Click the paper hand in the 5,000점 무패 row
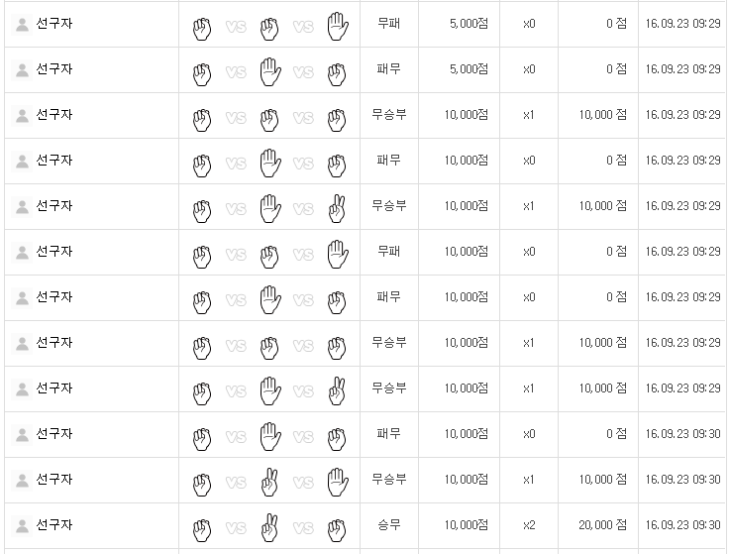 tap(335, 25)
